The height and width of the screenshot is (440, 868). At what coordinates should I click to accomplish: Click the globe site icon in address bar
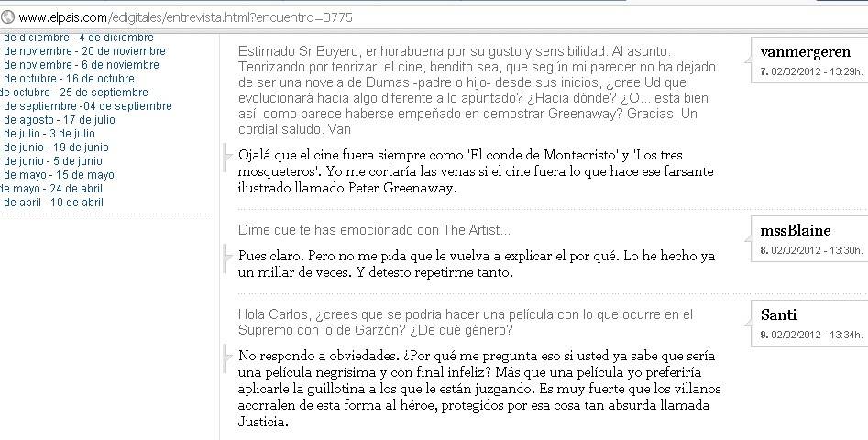pos(7,17)
